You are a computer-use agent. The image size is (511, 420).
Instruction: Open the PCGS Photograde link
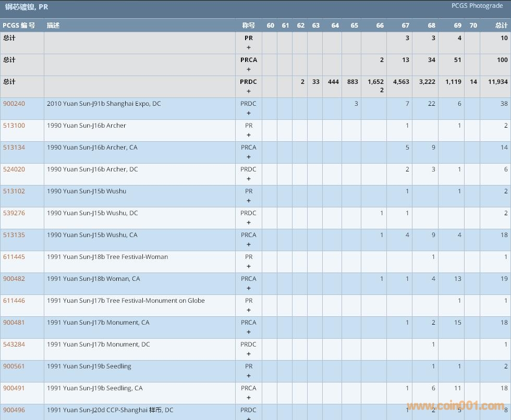pyautogui.click(x=477, y=6)
